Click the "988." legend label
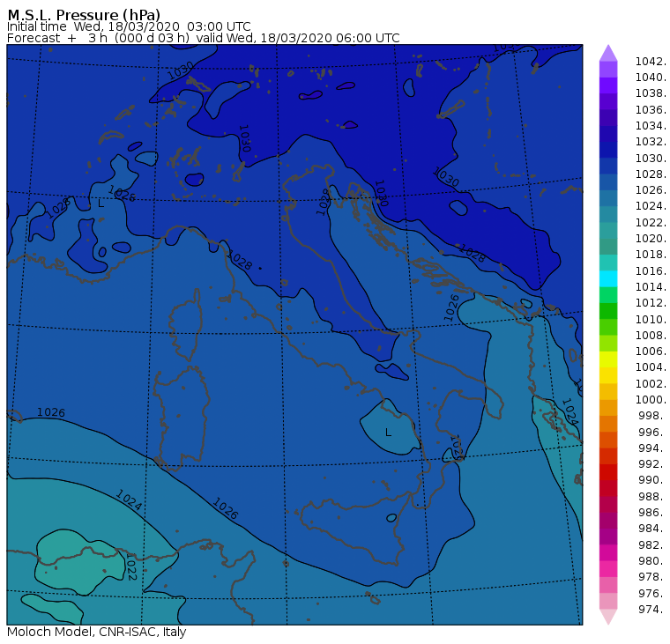Viewport: 670px width, 644px height. [x=652, y=496]
